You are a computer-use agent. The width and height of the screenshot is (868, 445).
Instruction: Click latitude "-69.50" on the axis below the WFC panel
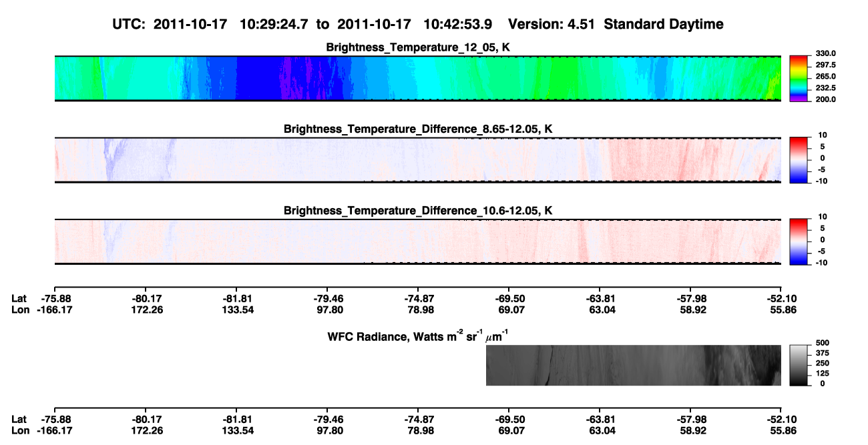[x=508, y=419]
